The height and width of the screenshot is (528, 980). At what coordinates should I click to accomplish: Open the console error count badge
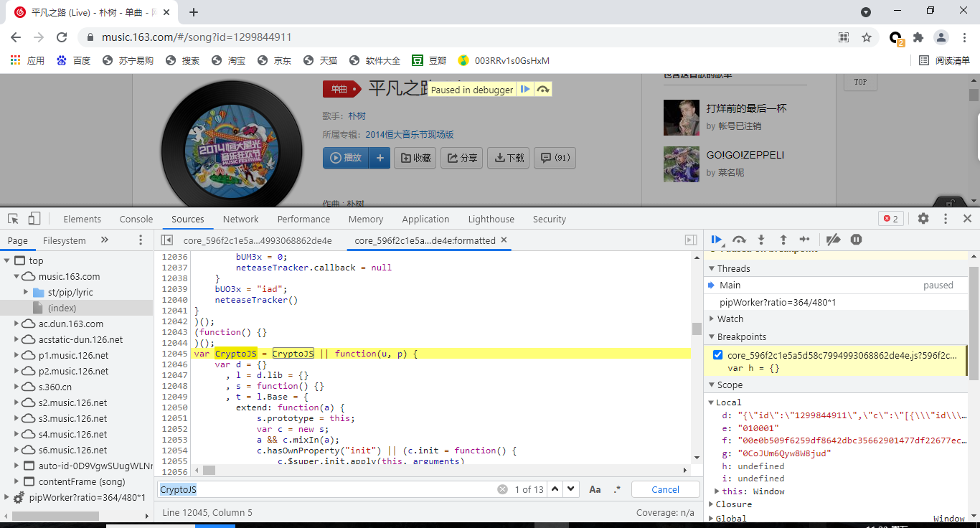click(891, 219)
